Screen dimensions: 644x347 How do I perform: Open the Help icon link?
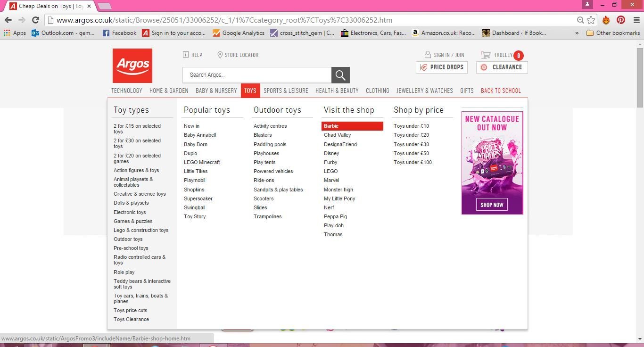click(x=186, y=55)
